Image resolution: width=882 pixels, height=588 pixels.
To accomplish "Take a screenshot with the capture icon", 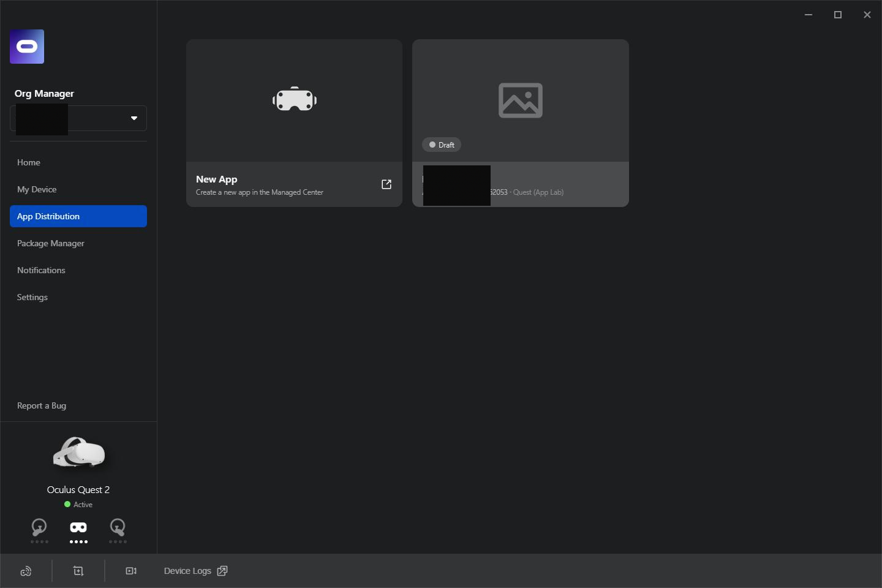I will pos(78,571).
